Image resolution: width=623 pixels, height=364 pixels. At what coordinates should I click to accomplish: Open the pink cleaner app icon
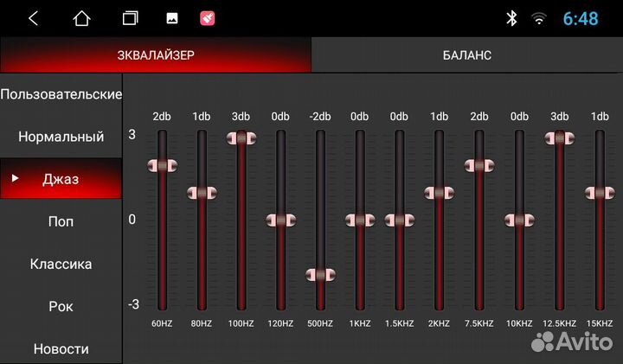point(208,18)
